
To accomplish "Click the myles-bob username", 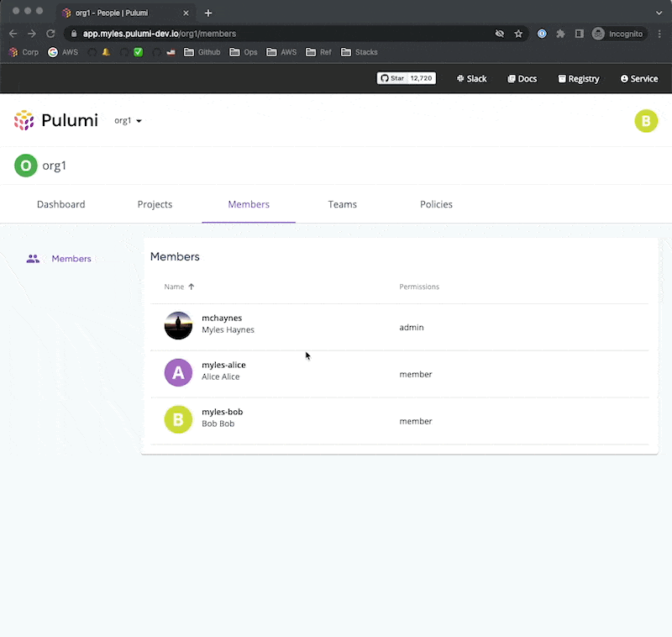I will (x=222, y=412).
